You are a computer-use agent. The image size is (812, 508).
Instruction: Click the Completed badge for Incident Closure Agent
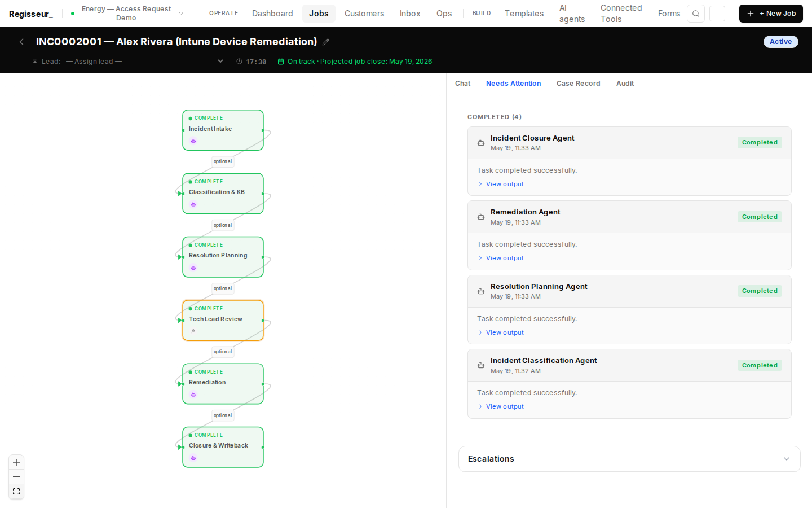coord(760,143)
